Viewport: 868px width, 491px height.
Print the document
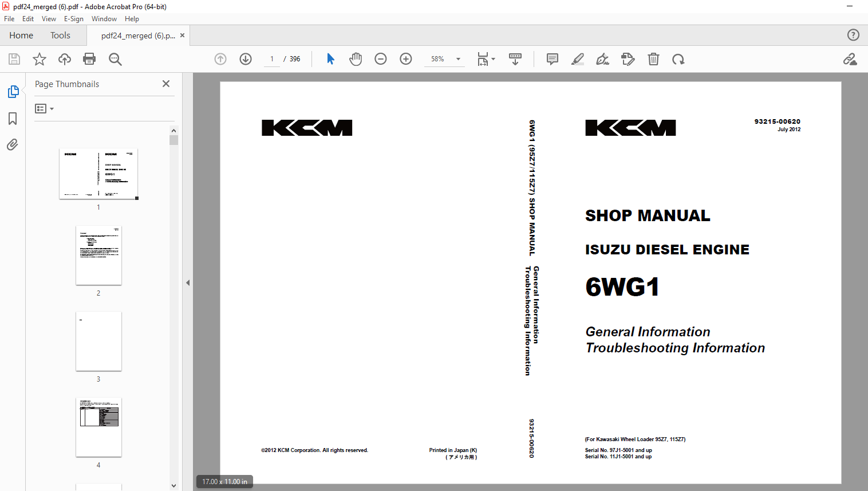[89, 59]
